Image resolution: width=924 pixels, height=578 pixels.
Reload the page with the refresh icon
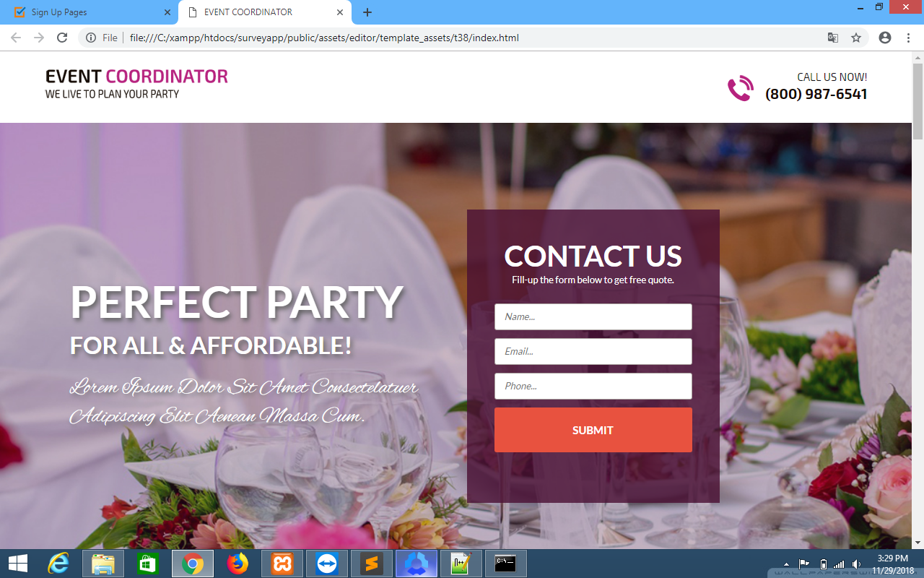tap(62, 38)
